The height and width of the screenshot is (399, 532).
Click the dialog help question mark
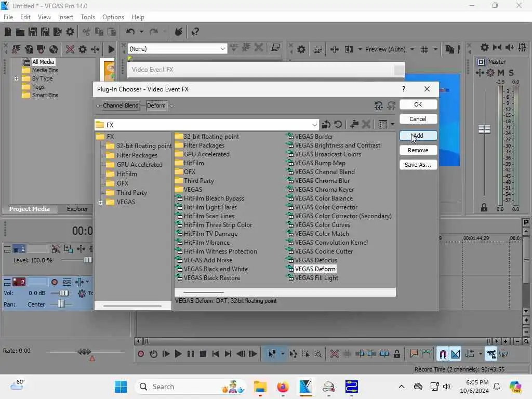pos(403,89)
